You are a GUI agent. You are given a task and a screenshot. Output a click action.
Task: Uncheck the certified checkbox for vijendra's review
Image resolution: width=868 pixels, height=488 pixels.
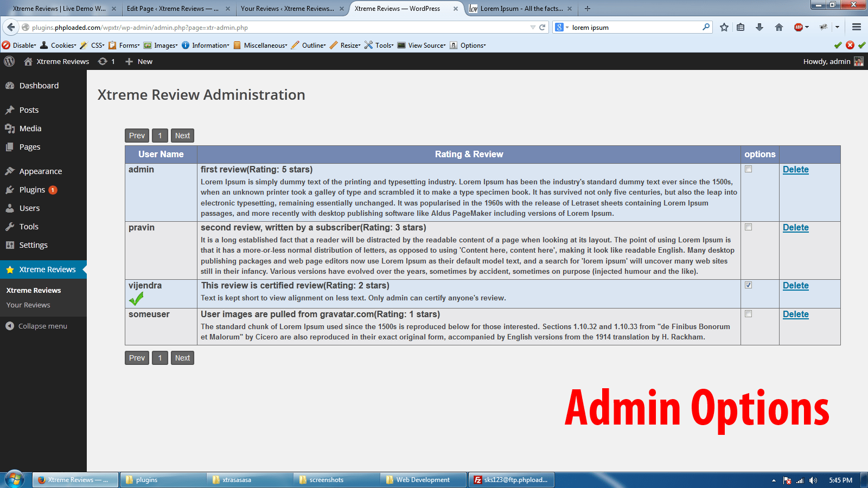[749, 285]
